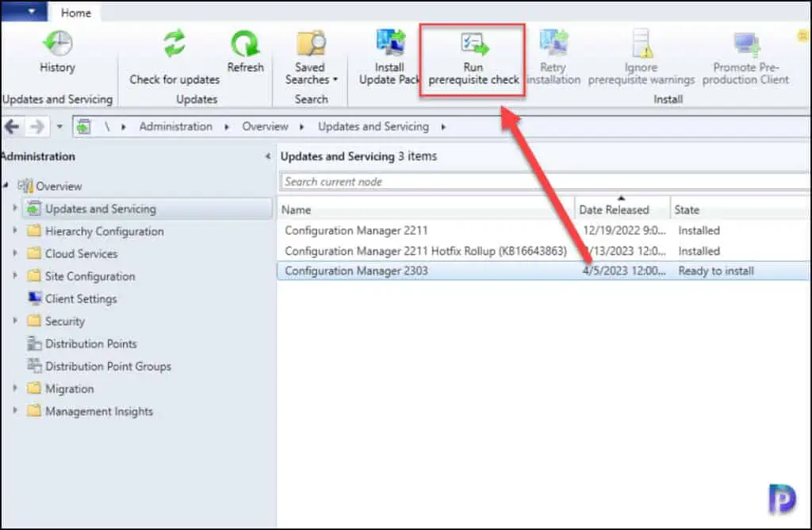Click Updates and Servicing in breadcrumb
The width and height of the screenshot is (812, 530).
373,126
